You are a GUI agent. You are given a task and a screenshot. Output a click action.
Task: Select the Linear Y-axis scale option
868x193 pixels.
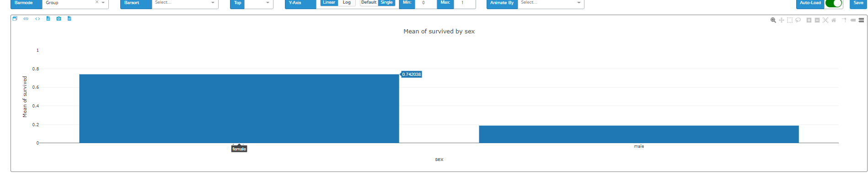(329, 3)
